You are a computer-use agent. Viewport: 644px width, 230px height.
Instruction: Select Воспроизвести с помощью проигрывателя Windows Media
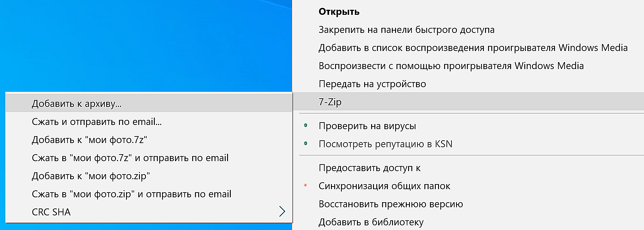468,66
